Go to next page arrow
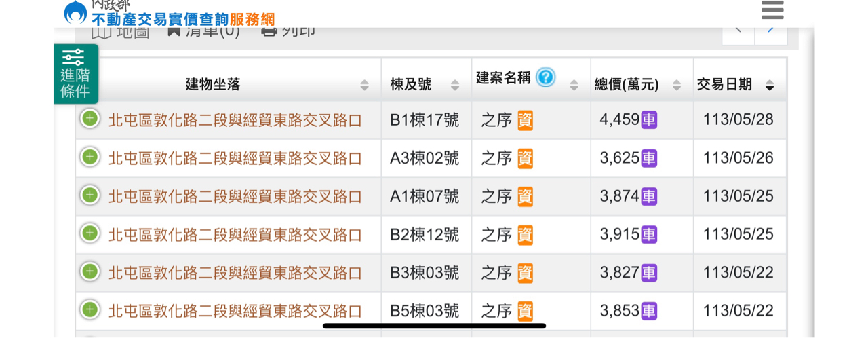Screen dimensions: 868x338 click(771, 31)
